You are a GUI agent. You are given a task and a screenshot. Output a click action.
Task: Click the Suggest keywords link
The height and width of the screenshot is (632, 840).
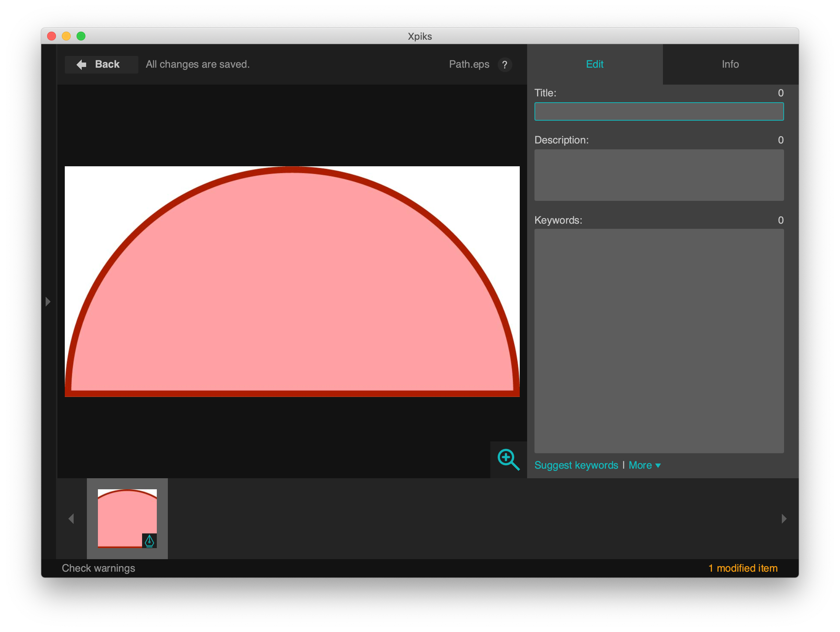click(x=576, y=465)
